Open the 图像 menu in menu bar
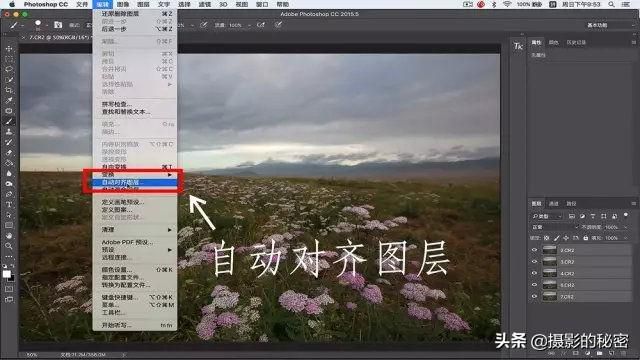 pyautogui.click(x=123, y=4)
